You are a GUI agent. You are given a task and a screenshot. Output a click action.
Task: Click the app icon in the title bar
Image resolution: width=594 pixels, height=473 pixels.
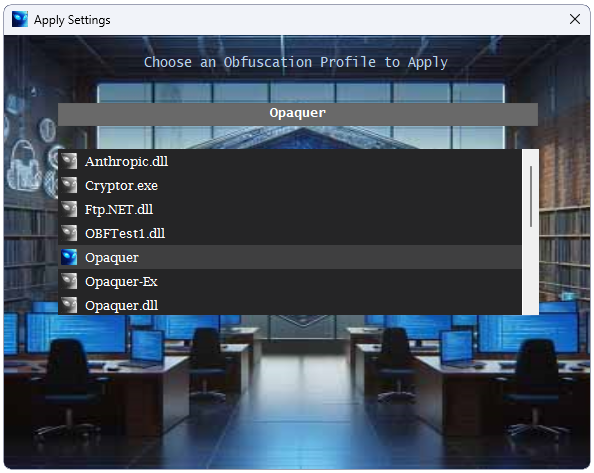pos(20,19)
